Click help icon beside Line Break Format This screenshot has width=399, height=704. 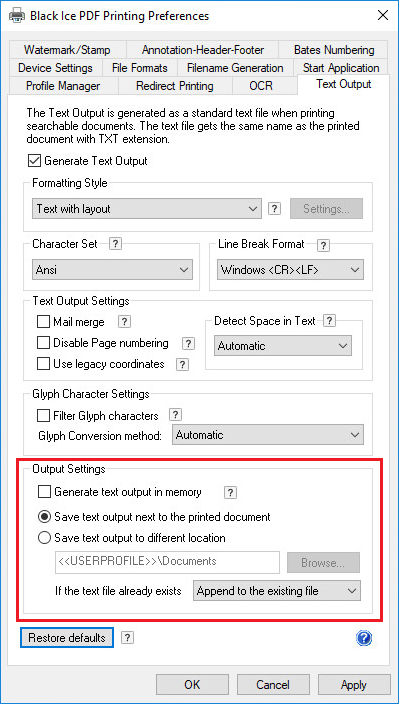(323, 245)
